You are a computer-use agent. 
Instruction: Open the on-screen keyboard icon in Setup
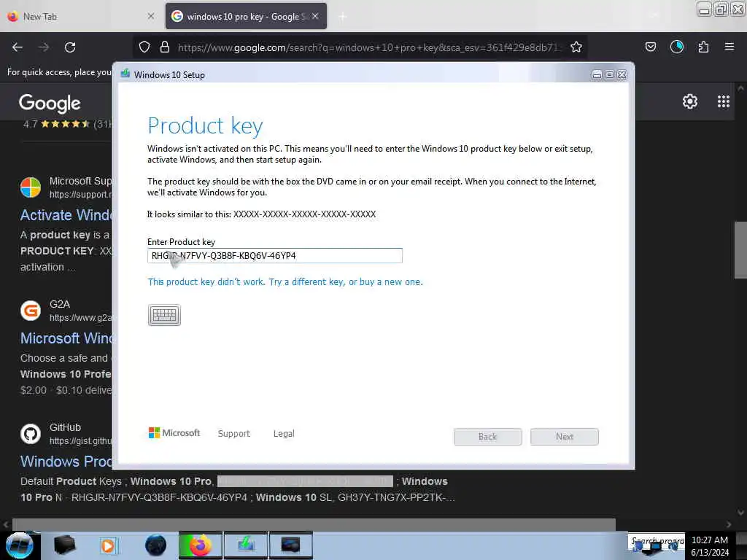click(164, 315)
